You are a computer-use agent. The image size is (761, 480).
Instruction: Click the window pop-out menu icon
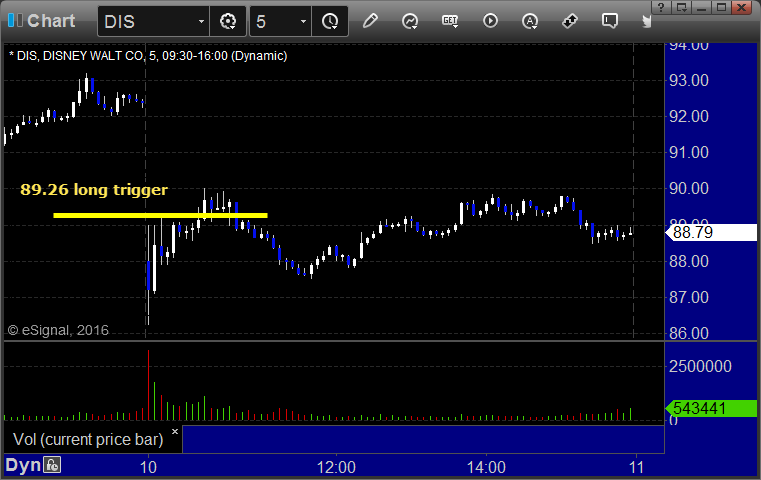coord(681,7)
